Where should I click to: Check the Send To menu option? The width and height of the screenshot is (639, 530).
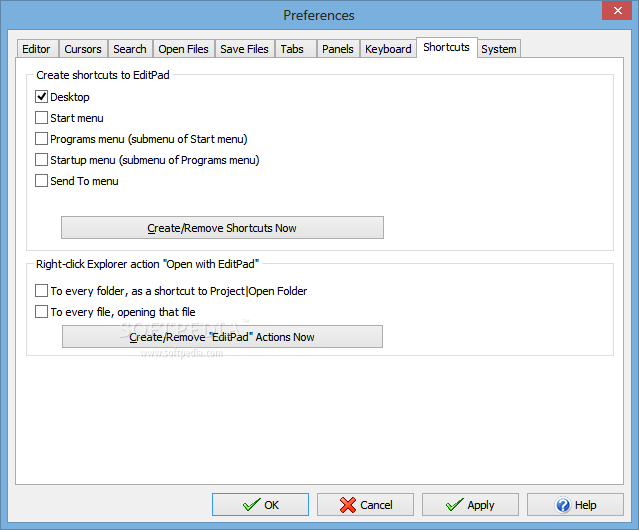[x=41, y=181]
